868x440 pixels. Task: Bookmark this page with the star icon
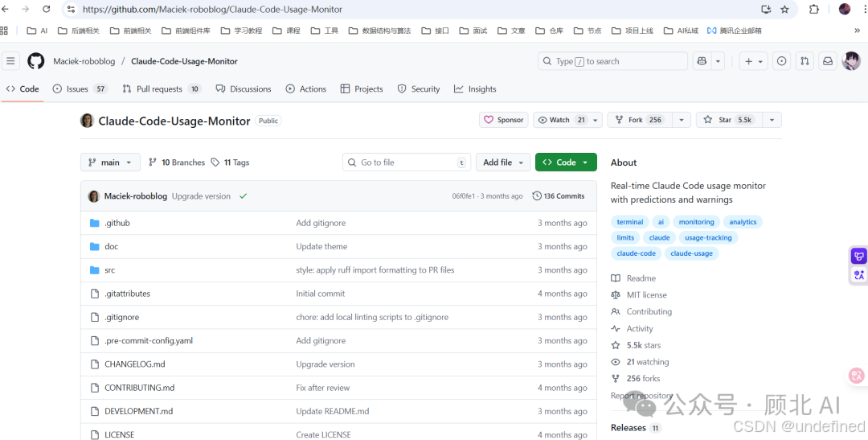(x=784, y=9)
